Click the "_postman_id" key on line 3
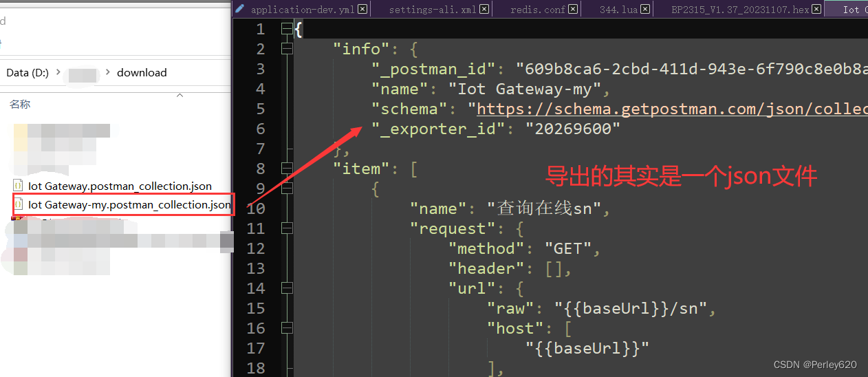The width and height of the screenshot is (868, 377). (x=433, y=69)
